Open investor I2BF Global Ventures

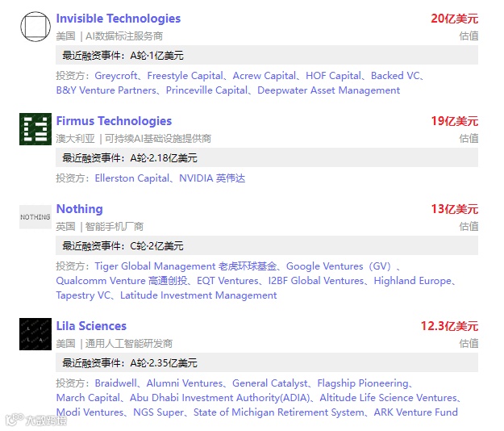tap(316, 281)
